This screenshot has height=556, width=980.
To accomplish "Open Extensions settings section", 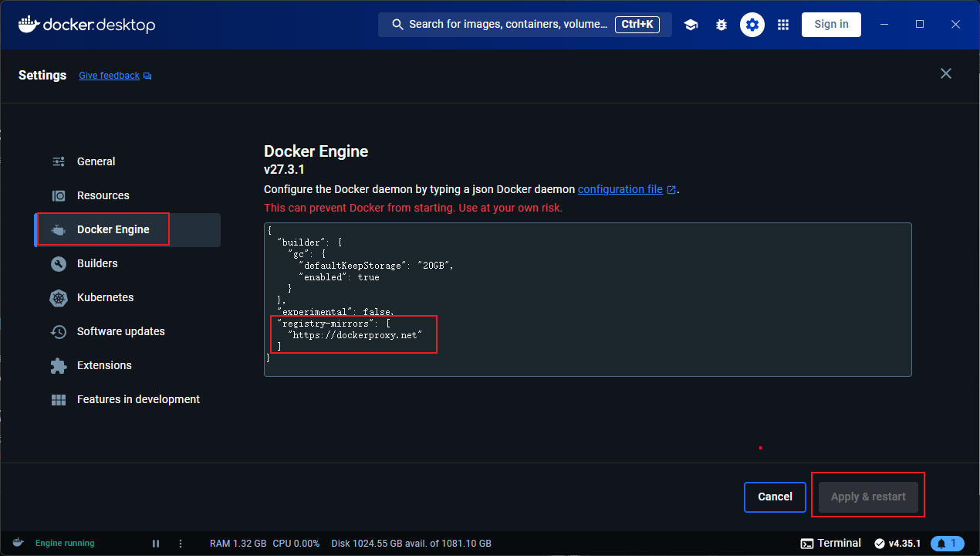I will (x=104, y=365).
